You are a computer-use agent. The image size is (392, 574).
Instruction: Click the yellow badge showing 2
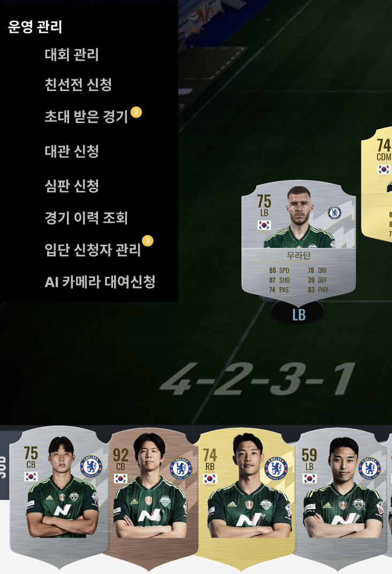(136, 112)
